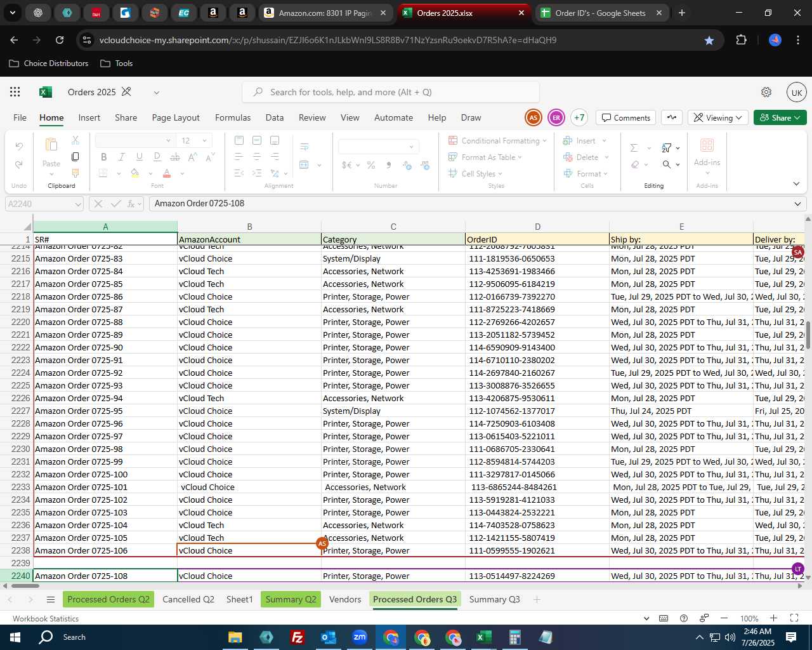Open the Cancelled Q2 sheet tab
812x650 pixels.
tap(188, 599)
